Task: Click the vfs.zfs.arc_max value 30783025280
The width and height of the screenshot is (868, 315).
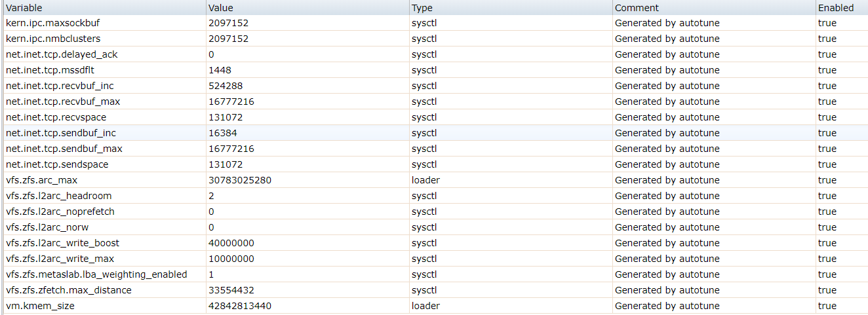Action: (240, 180)
